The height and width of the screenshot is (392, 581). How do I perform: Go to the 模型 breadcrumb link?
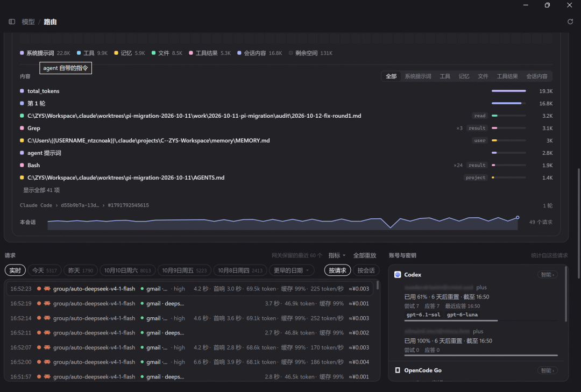pyautogui.click(x=28, y=22)
